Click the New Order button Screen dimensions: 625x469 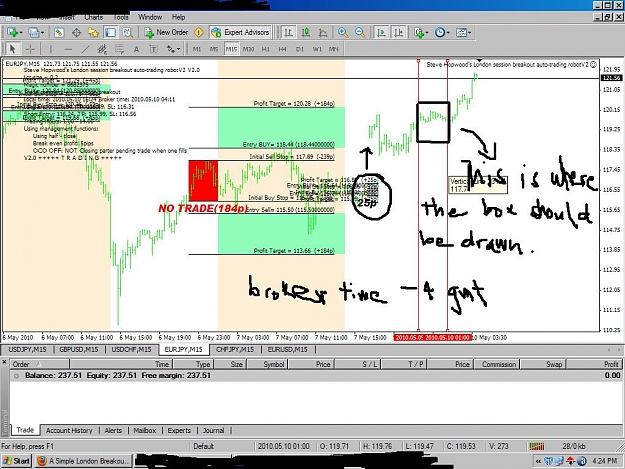coord(166,33)
